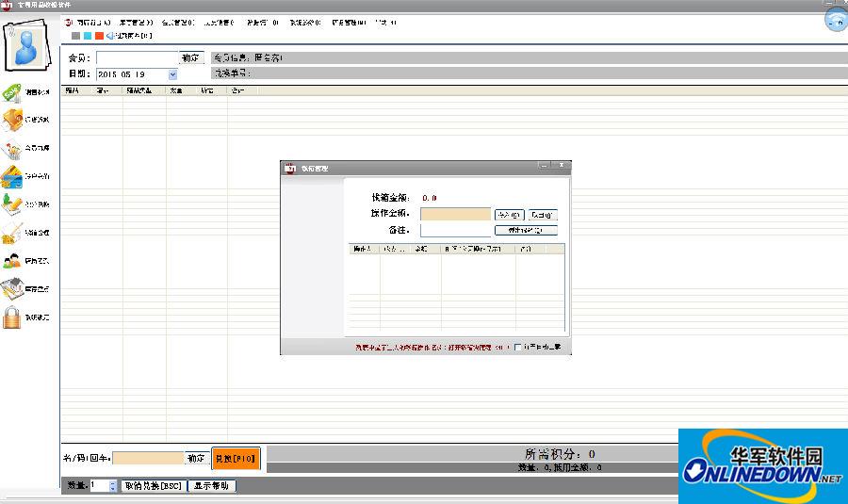Open the sixth menu bar item

[305, 23]
